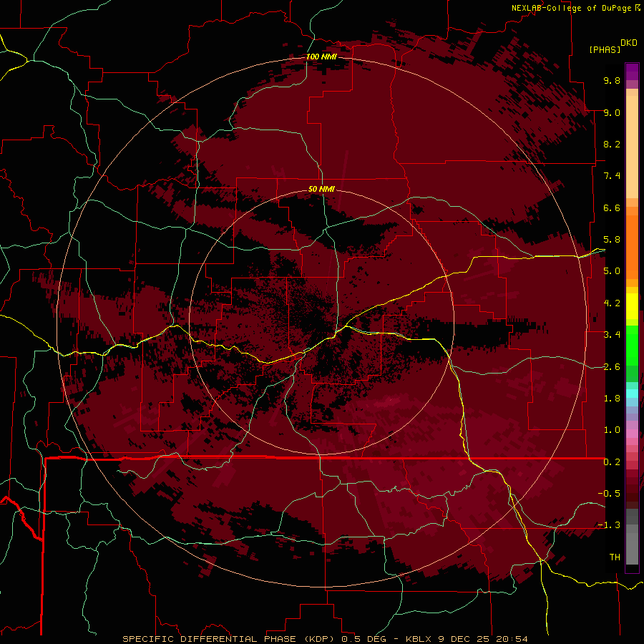Click the 4.2 scale value
This screenshot has height=644, width=644.
pos(612,303)
